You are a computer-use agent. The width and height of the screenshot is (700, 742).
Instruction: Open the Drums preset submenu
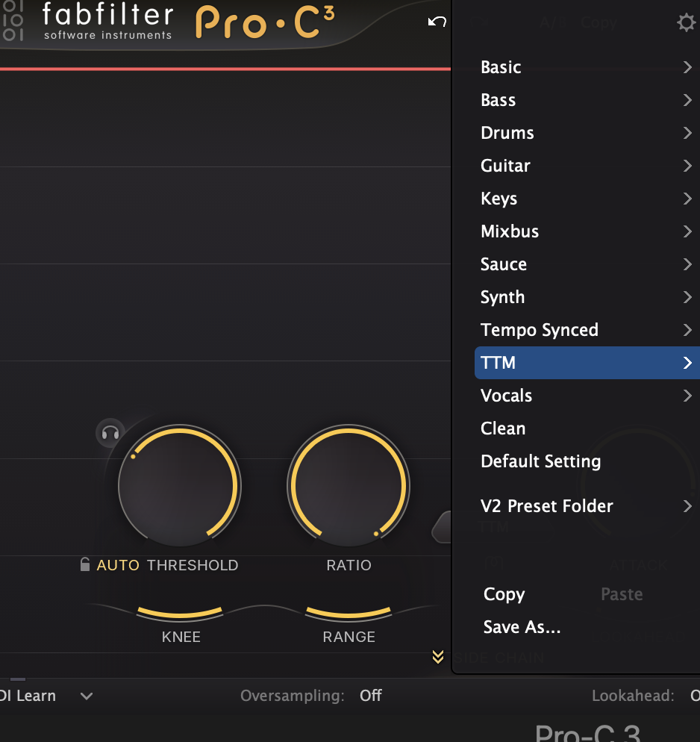[587, 133]
